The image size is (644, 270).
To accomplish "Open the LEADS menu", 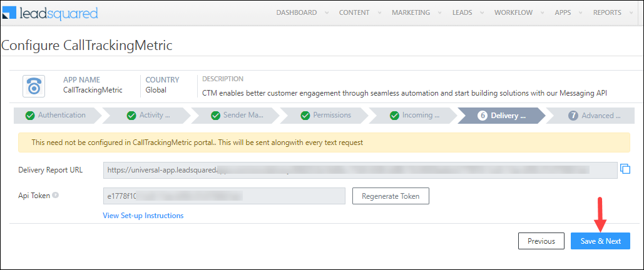I will pos(462,12).
